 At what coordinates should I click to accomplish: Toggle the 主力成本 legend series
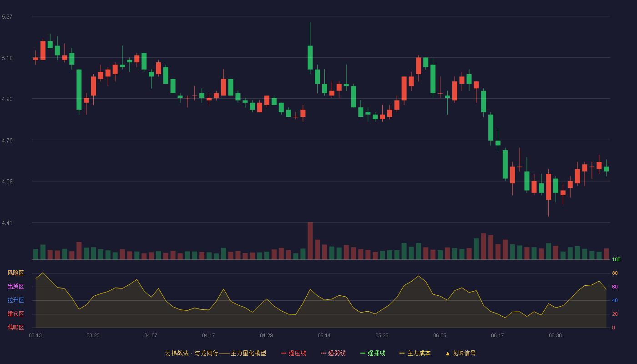coord(415,353)
